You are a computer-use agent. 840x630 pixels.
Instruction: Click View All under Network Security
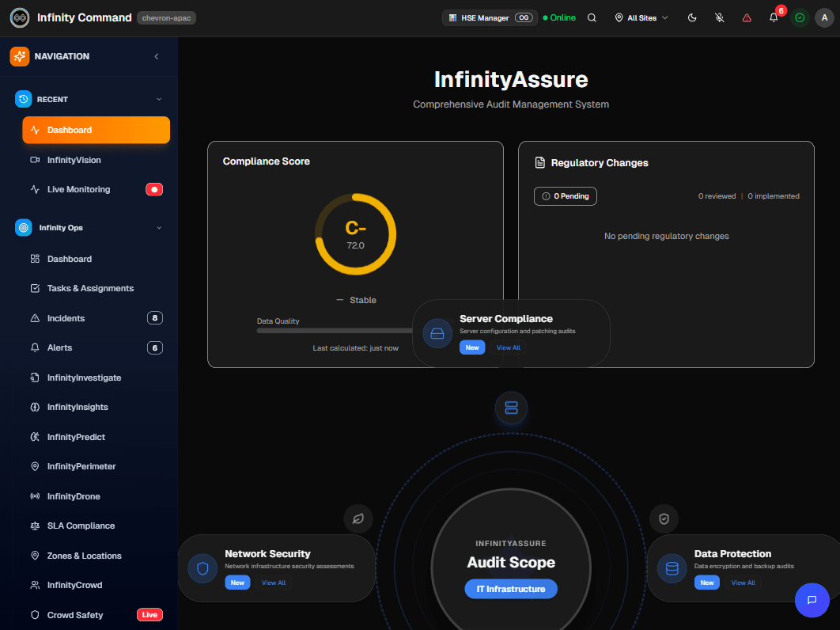274,583
